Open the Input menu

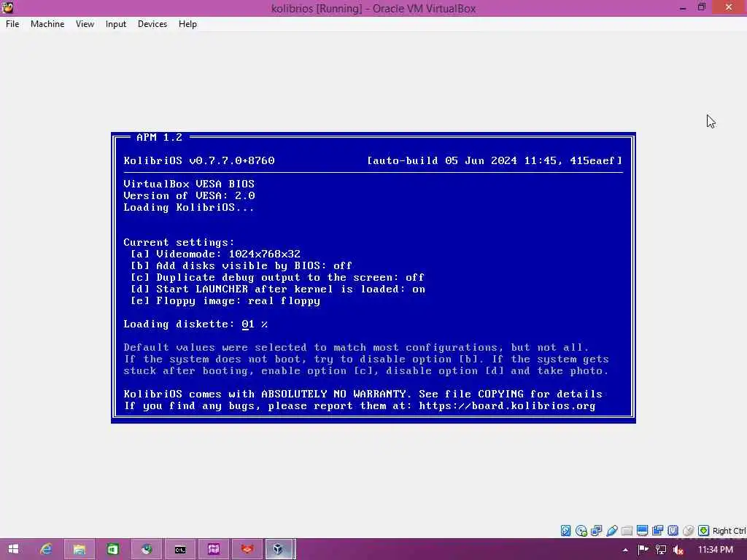pyautogui.click(x=116, y=24)
